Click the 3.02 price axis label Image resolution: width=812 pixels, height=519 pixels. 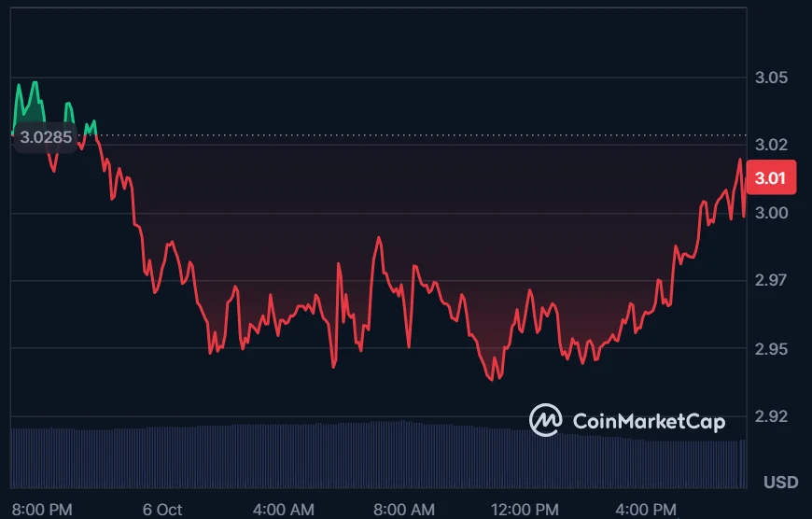point(771,145)
